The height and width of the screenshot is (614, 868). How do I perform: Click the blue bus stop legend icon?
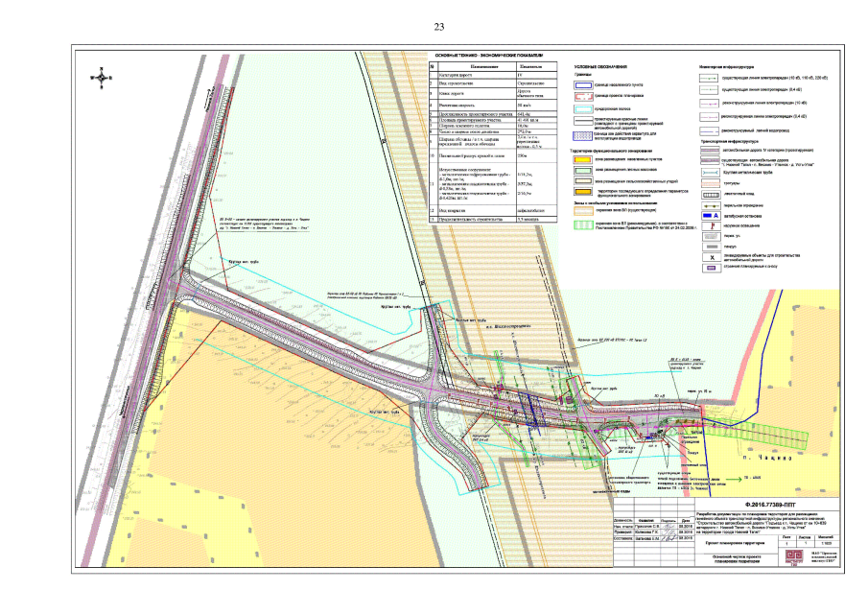(x=711, y=217)
